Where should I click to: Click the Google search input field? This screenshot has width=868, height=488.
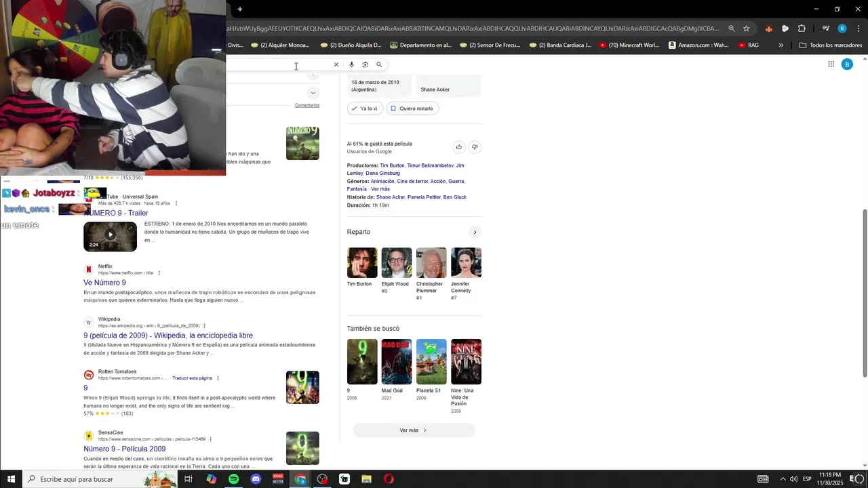[x=278, y=64]
